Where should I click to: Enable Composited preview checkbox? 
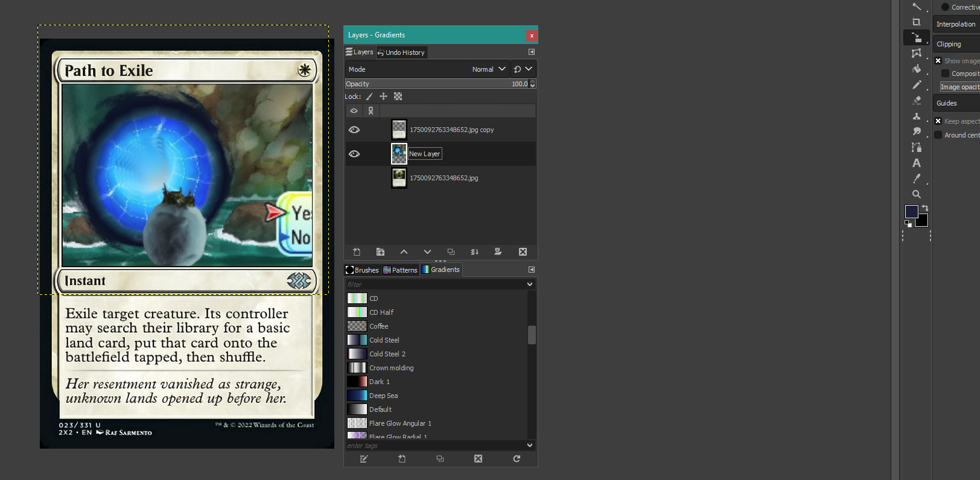tap(945, 74)
